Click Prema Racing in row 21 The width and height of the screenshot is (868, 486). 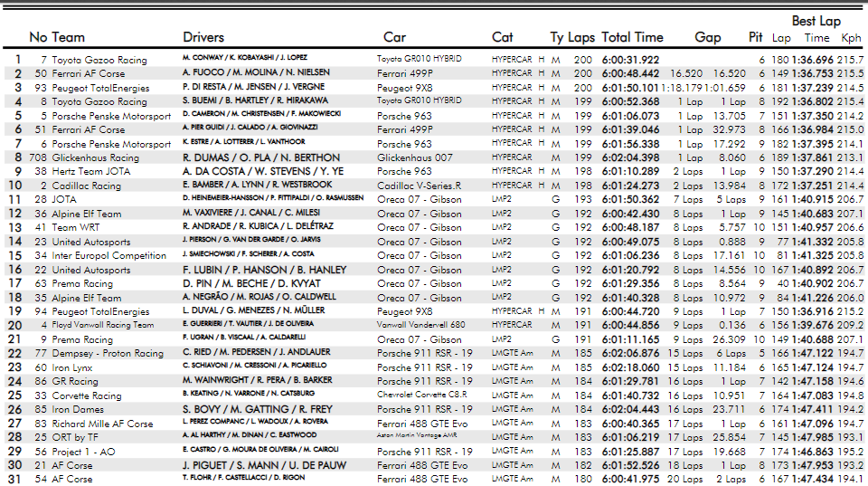82,339
